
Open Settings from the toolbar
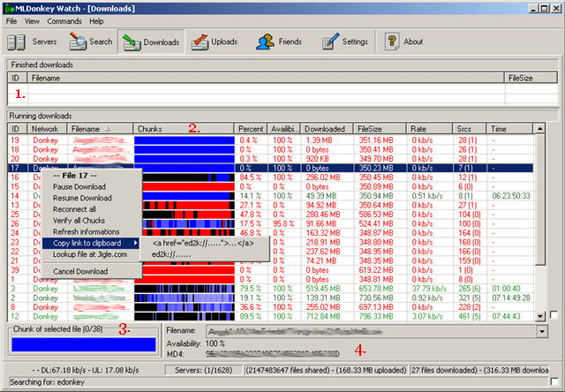click(345, 41)
